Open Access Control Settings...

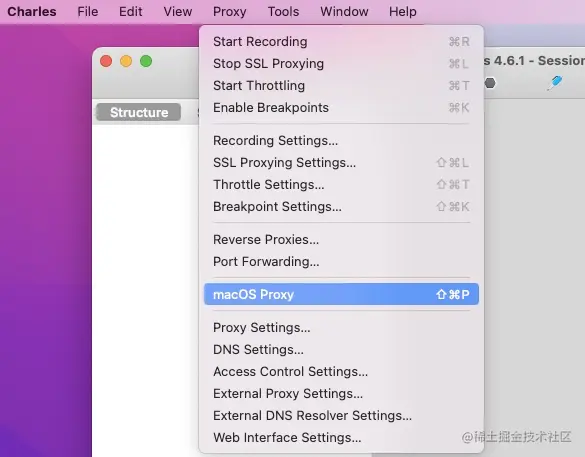(x=341, y=372)
